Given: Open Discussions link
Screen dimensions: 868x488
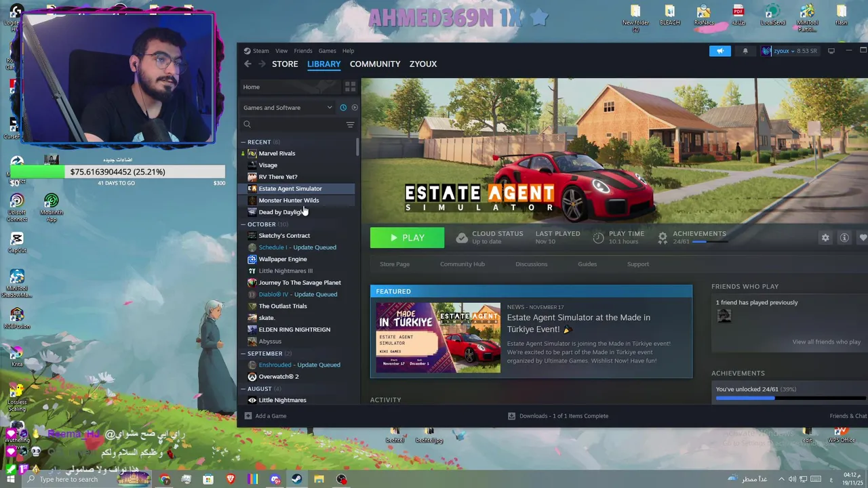Looking at the screenshot, I should click(532, 264).
